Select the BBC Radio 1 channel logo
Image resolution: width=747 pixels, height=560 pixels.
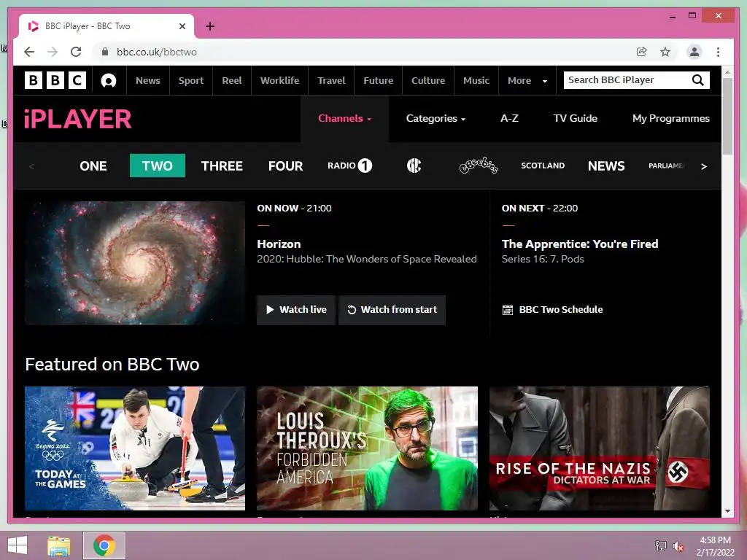[349, 166]
